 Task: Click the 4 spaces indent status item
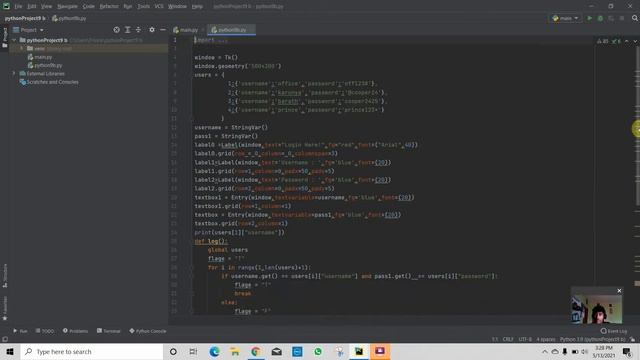pyautogui.click(x=546, y=339)
